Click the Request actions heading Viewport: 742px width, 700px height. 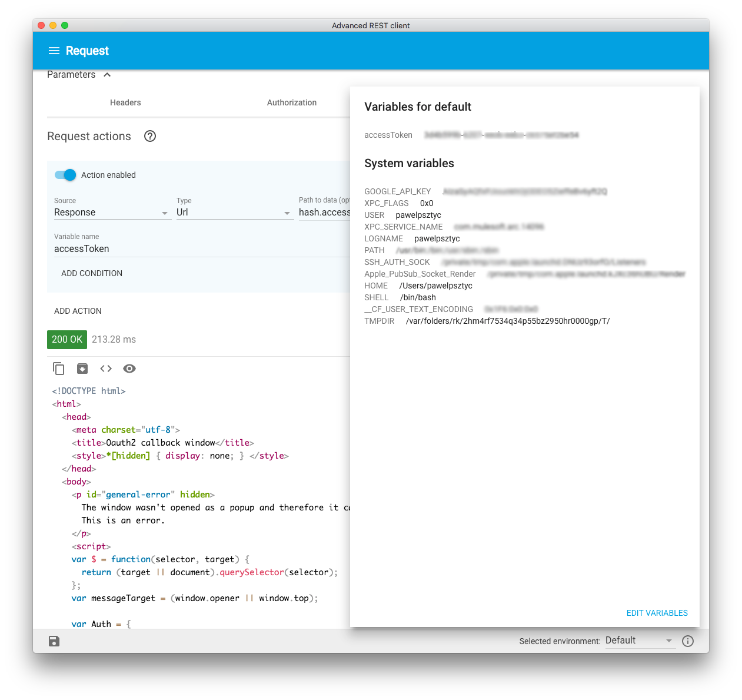[89, 136]
